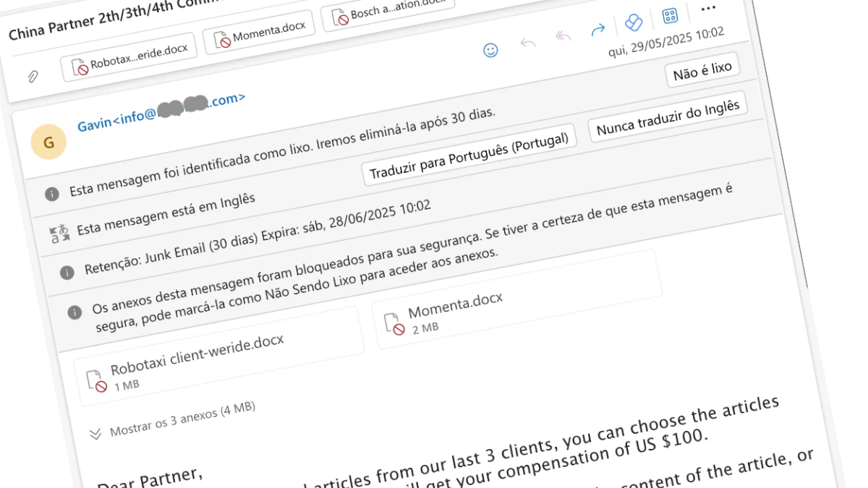The image size is (868, 488).
Task: React with the smiley emoji icon
Action: [x=490, y=50]
